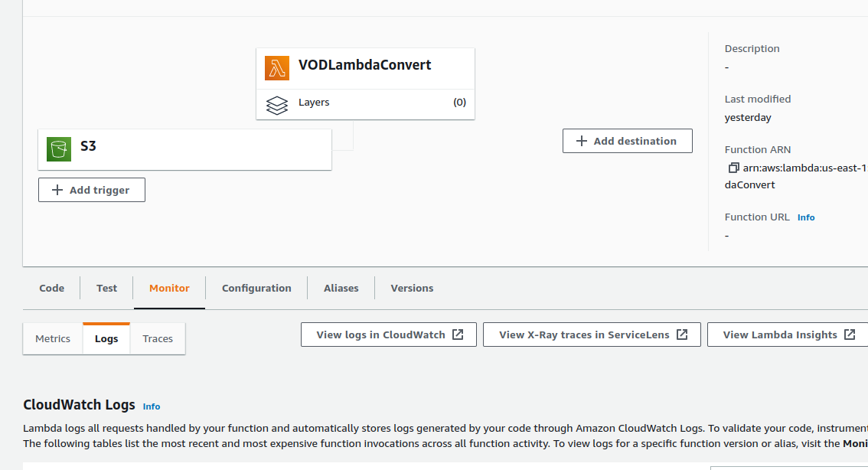
Task: Open the Test tab
Action: point(107,289)
